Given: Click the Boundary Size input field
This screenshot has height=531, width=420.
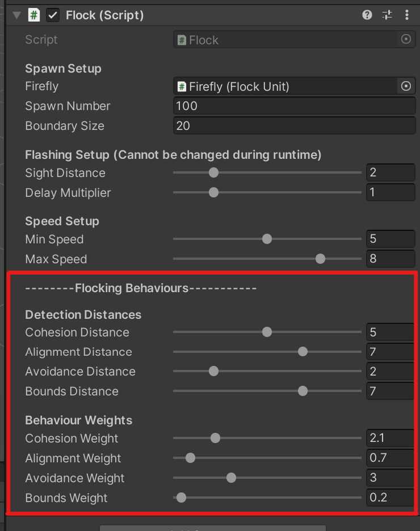Looking at the screenshot, I should pos(294,126).
